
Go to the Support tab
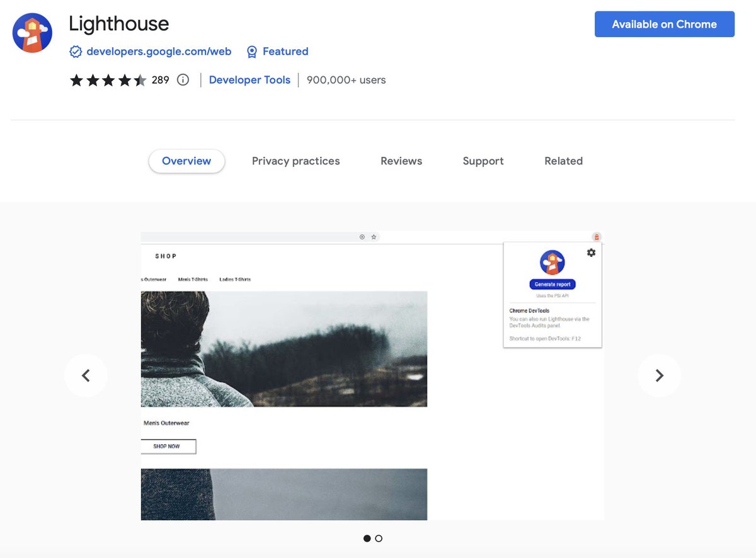coord(483,161)
